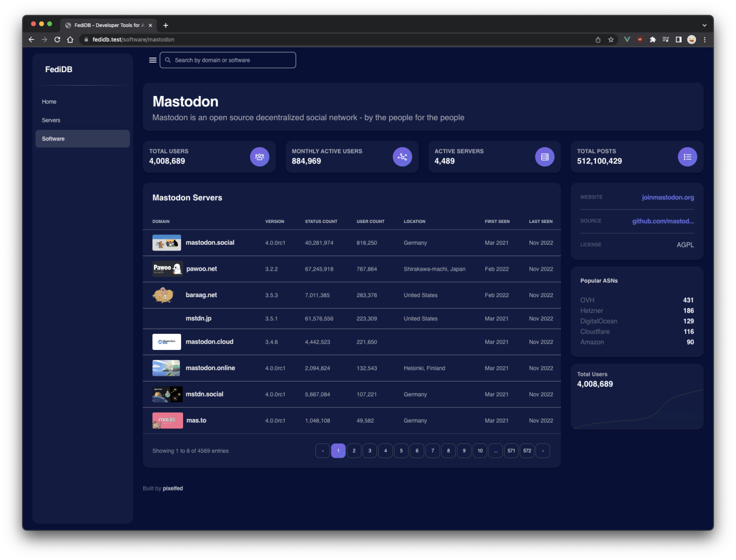Open mastodon.social domain link

pos(210,243)
